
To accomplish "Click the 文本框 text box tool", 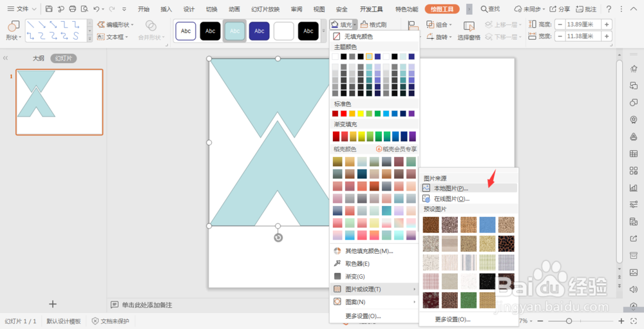I will (113, 37).
